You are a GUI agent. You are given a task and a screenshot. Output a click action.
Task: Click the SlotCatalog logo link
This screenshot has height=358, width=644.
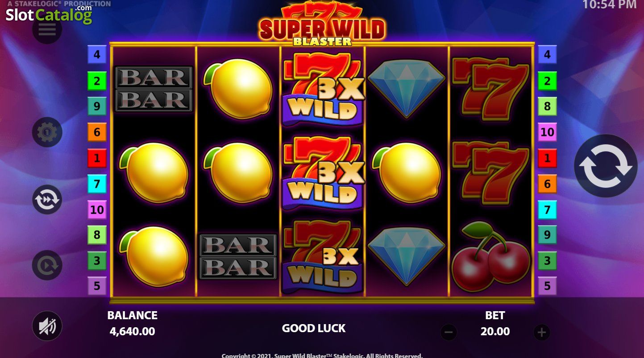point(49,15)
